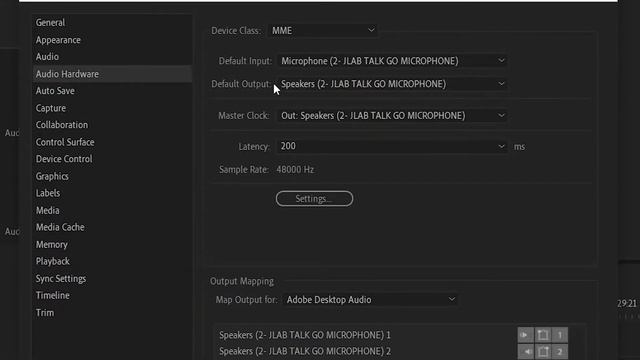Open the Device Class MME dropdown
Image resolution: width=640 pixels, height=360 pixels.
click(x=322, y=31)
